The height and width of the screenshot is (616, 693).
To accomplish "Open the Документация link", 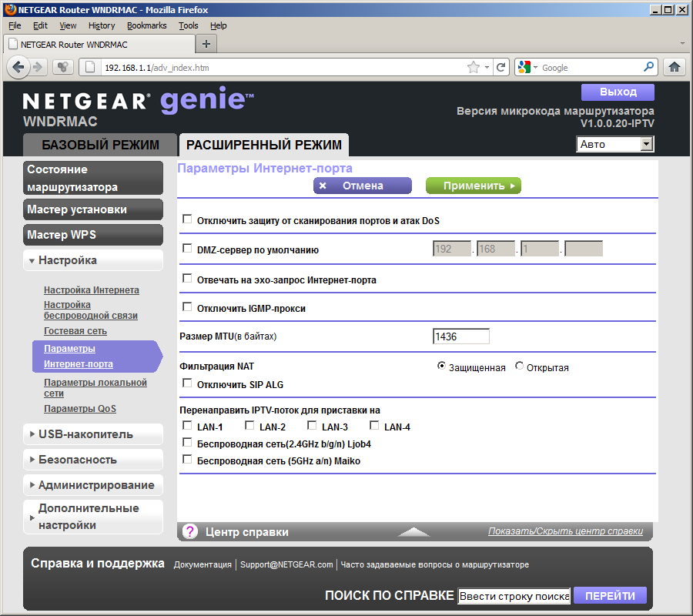I will pos(203,564).
